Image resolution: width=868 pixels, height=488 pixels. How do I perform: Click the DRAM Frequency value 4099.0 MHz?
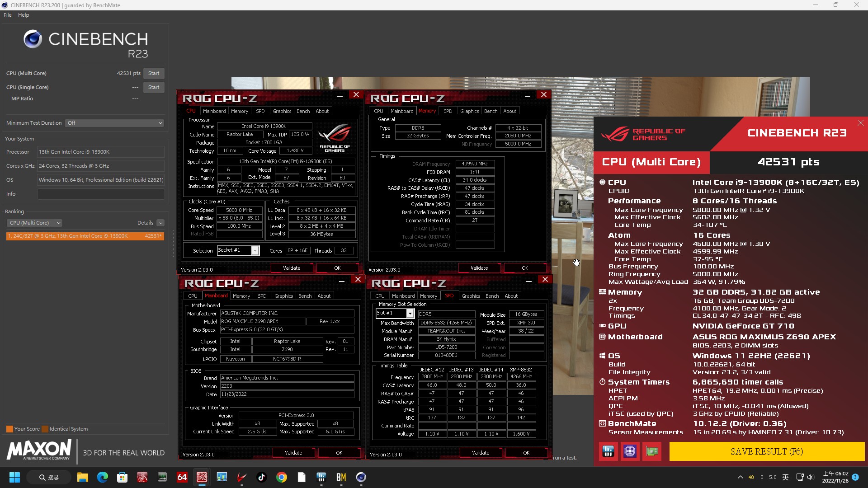tap(475, 164)
